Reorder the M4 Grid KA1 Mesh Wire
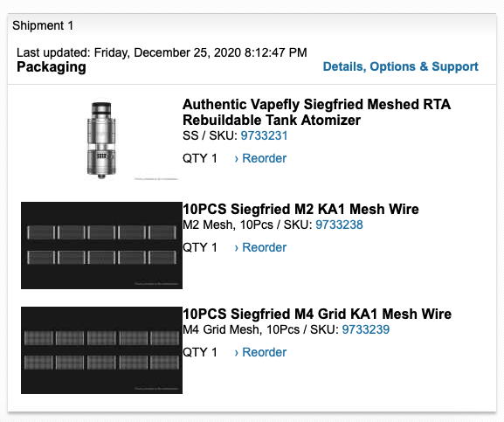Screen dimensions: 504x422 coord(260,352)
